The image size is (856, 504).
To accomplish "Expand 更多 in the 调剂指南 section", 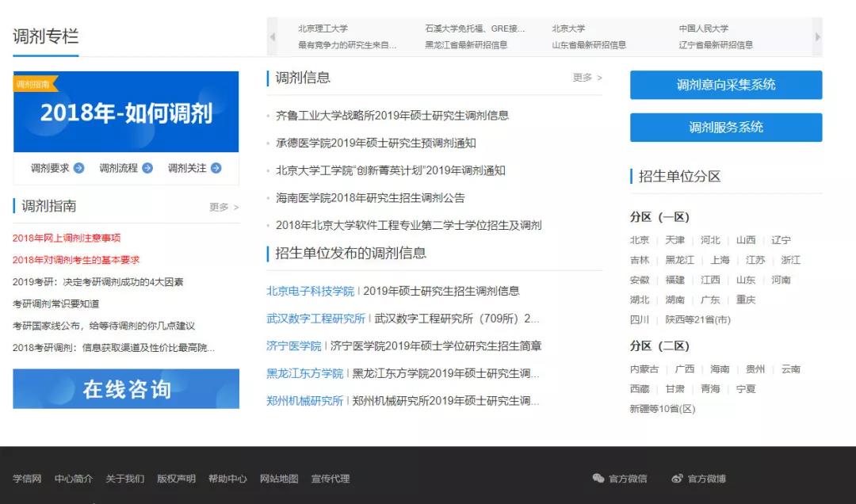I will coord(224,207).
